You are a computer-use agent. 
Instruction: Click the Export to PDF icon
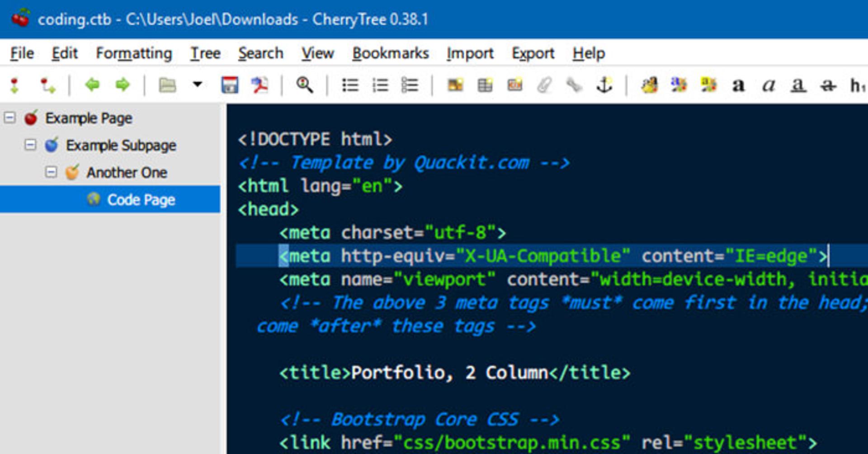(x=260, y=85)
